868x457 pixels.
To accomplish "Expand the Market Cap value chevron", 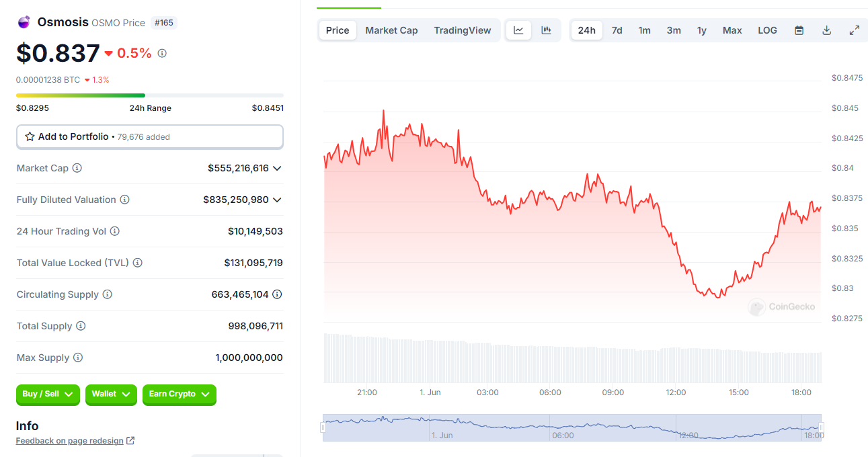I will point(277,168).
